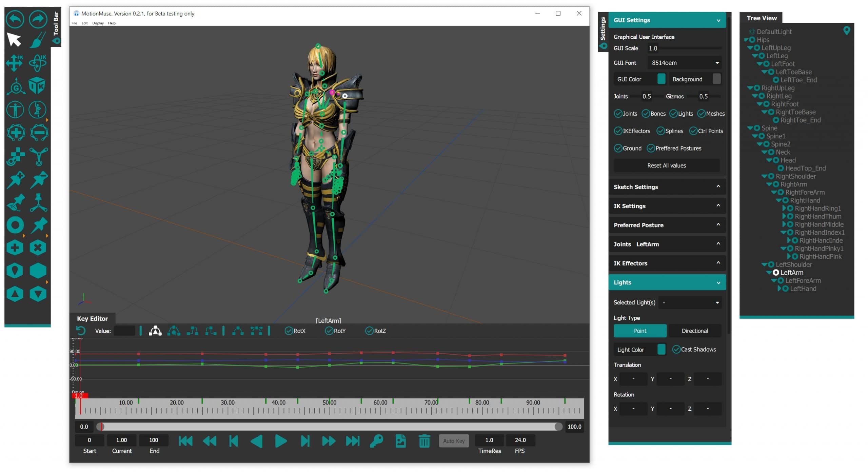The height and width of the screenshot is (473, 868).
Task: Open the GUI Font dropdown
Action: 684,63
